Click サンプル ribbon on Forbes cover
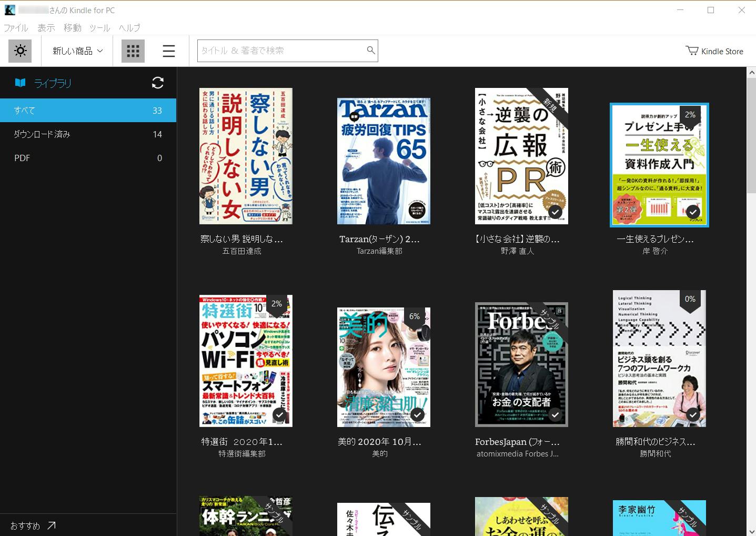Screen dimensions: 756x536 pos(550,320)
